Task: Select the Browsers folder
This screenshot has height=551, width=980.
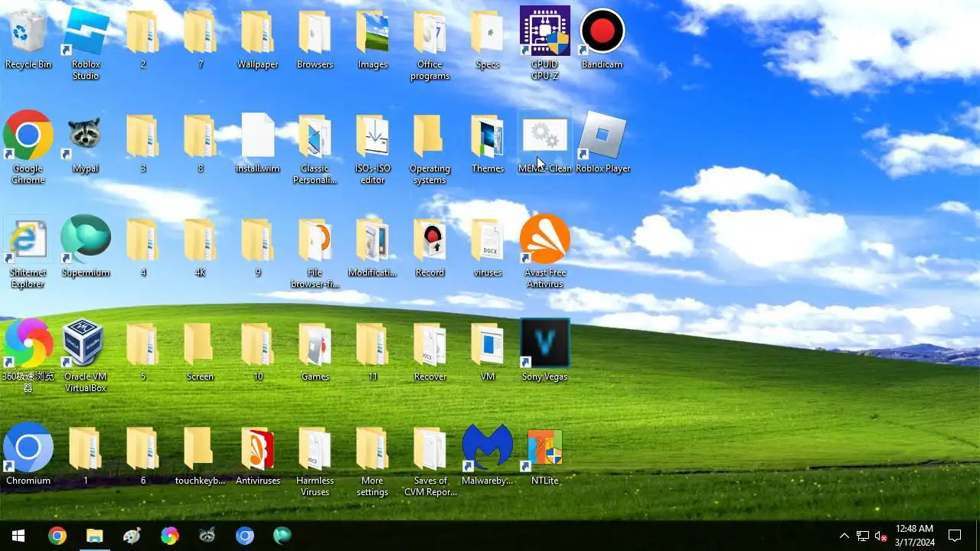Action: 315,40
